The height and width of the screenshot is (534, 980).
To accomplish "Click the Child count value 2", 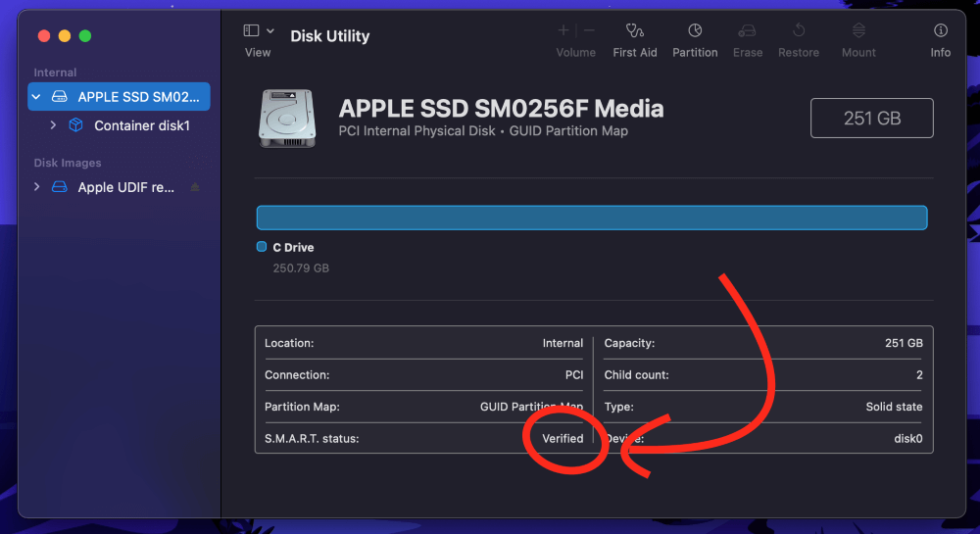I will click(x=919, y=374).
